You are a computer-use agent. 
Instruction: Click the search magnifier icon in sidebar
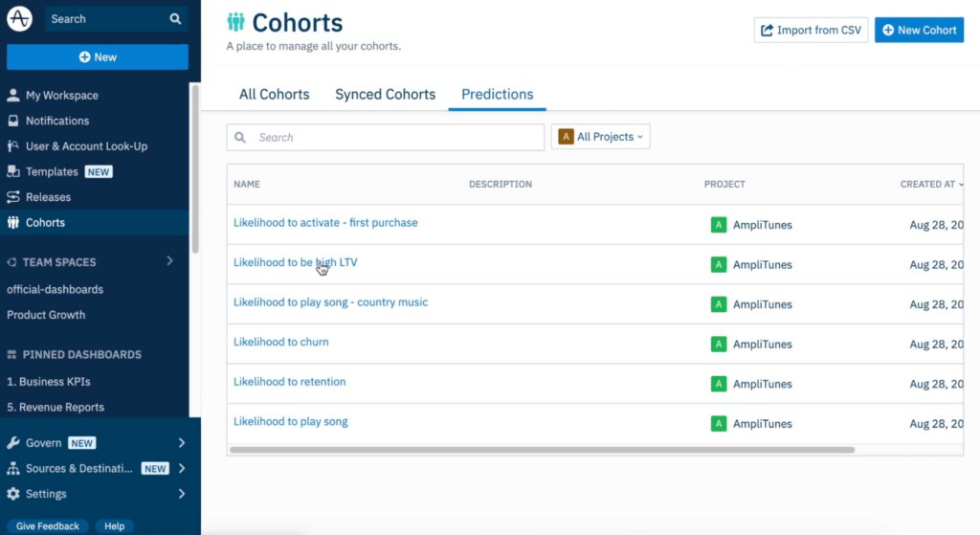coord(175,18)
